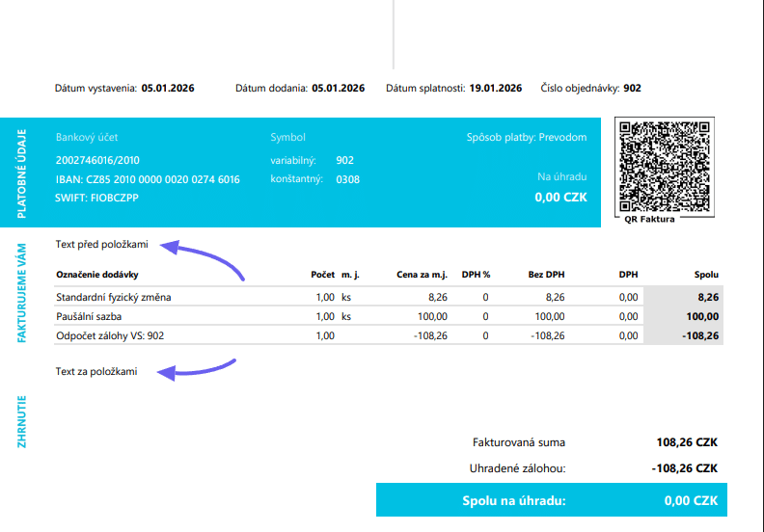Click the PLATOBNÉ ÚDAJE side heading
The image size is (764, 532).
point(21,173)
